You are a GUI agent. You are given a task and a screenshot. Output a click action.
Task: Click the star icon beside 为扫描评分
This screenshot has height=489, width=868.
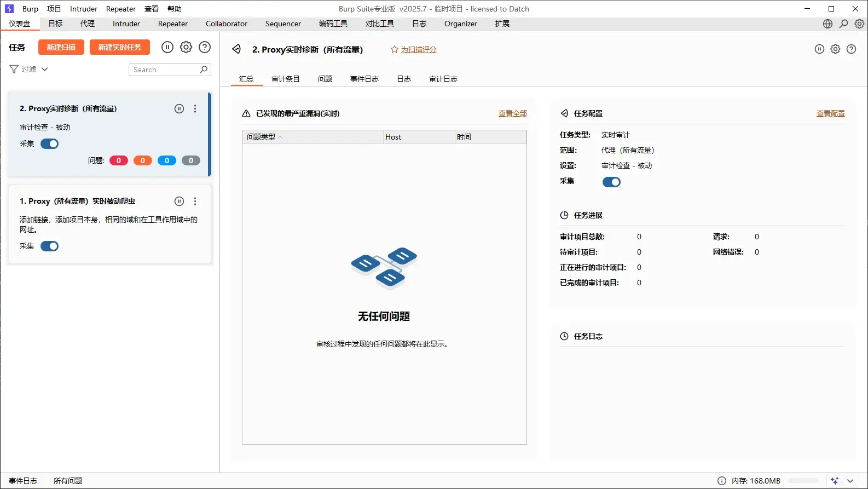(394, 49)
